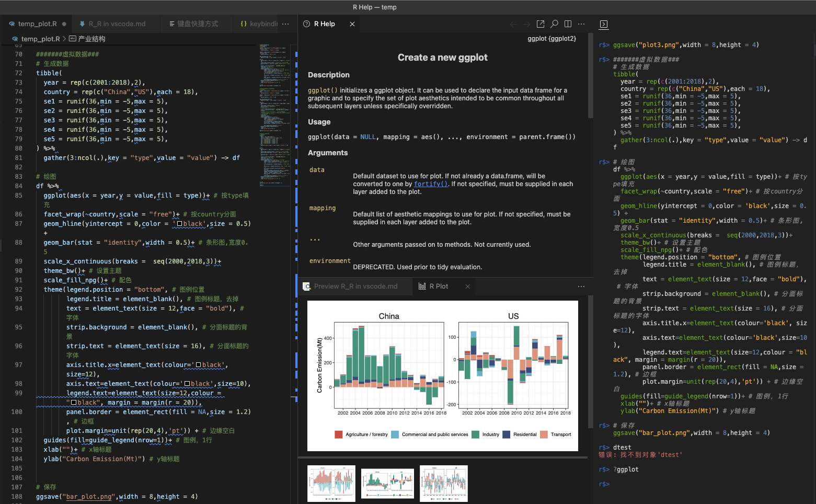Click the markdown preview icon on Preview tab
The width and height of the screenshot is (816, 504).
307,286
